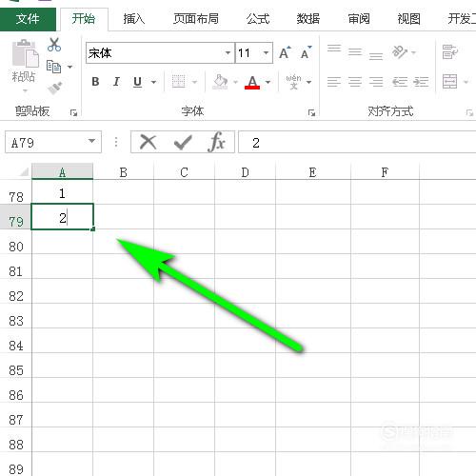Click the wrap text icon
The width and height of the screenshot is (476, 476).
click(450, 52)
